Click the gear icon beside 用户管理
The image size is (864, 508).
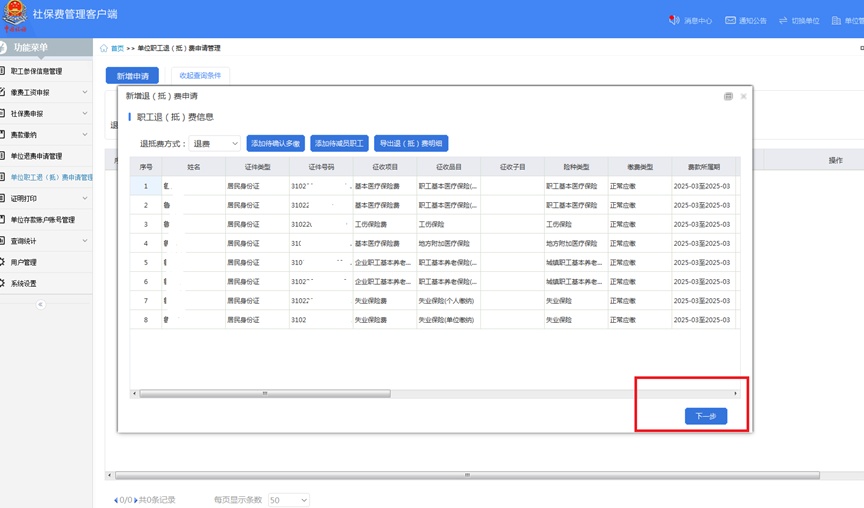(x=2, y=262)
